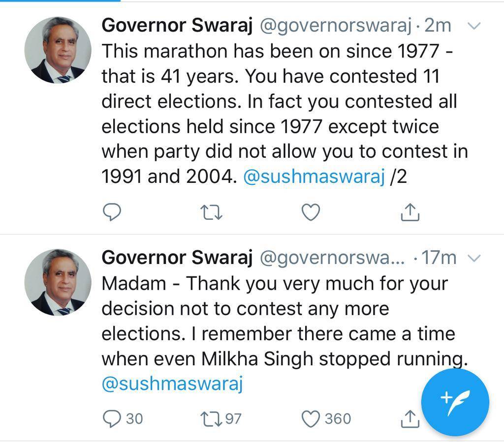Reply to the Milkha Singh tweet
504x442 pixels.
pos(112,418)
